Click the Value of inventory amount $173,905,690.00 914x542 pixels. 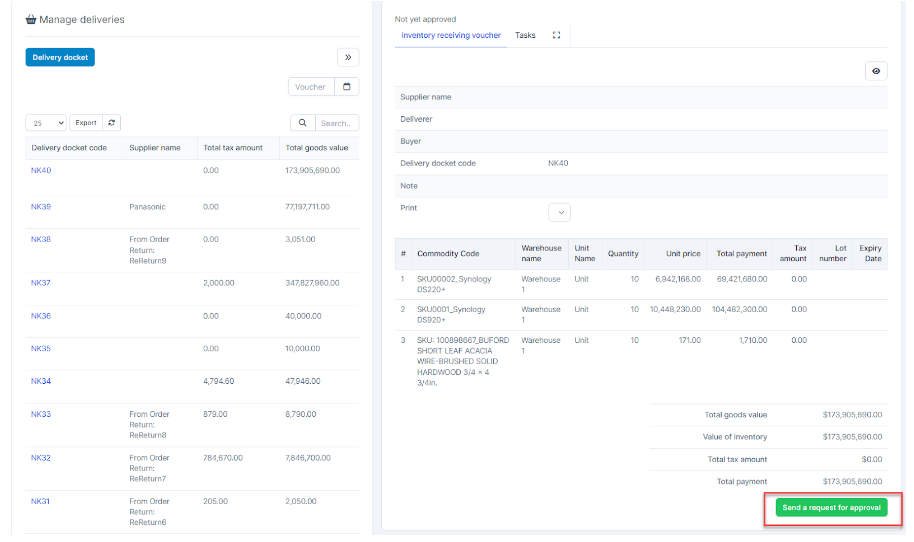tap(852, 437)
